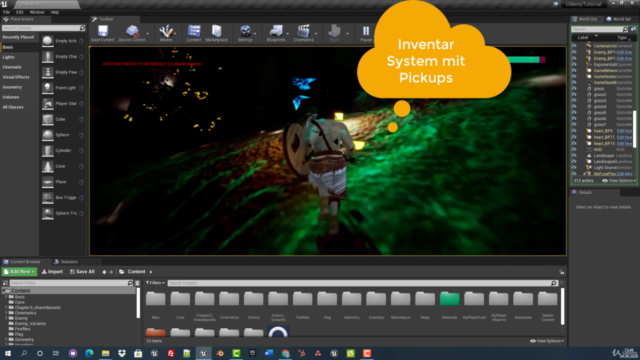The width and height of the screenshot is (640, 360).
Task: Click the orange colored folder thumbnail
Action: point(156,332)
